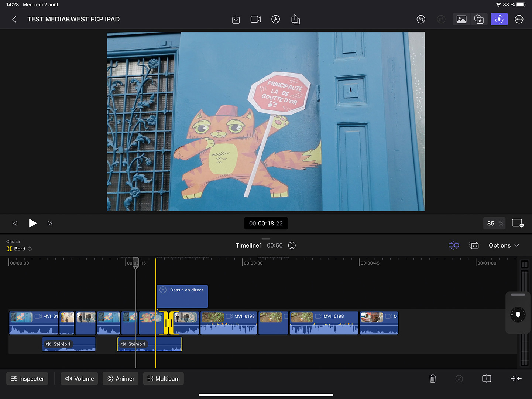Split clip at playhead icon

(486, 379)
